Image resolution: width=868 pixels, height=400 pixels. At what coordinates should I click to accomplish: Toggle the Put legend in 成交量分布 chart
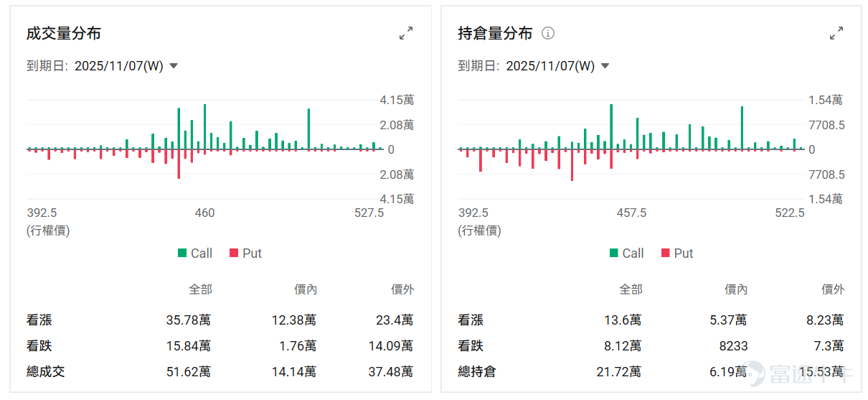click(x=245, y=253)
